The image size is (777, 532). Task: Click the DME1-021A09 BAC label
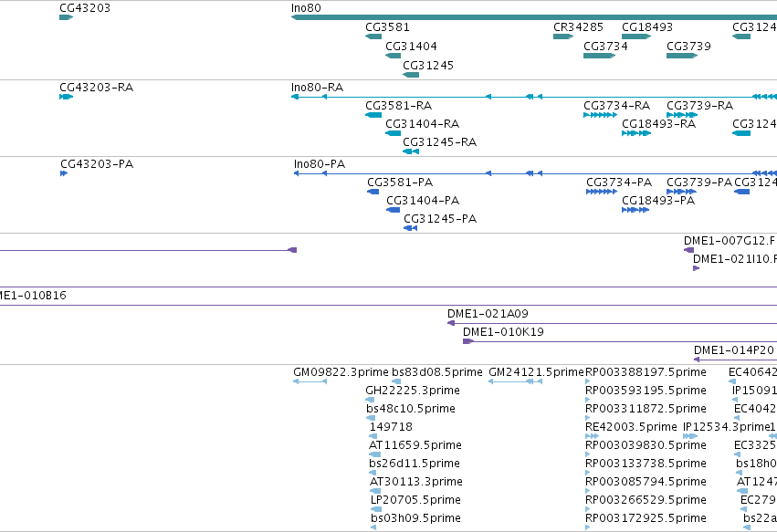click(x=488, y=314)
